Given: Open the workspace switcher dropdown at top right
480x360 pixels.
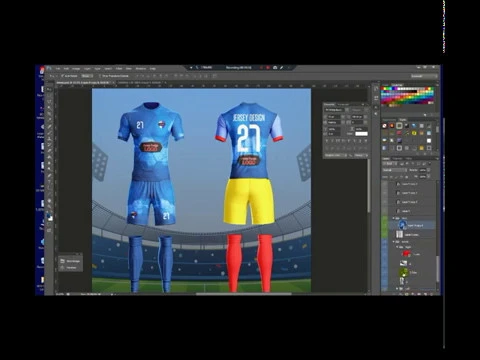Looking at the screenshot, I should pos(424,76).
